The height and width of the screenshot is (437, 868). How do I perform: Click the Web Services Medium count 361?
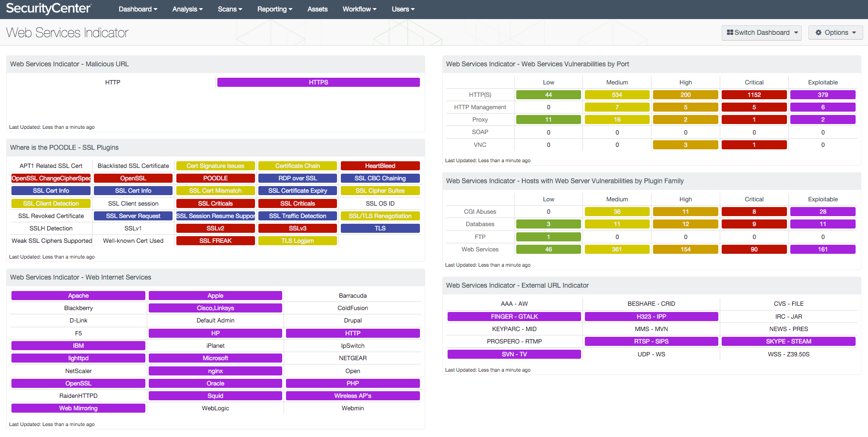617,250
